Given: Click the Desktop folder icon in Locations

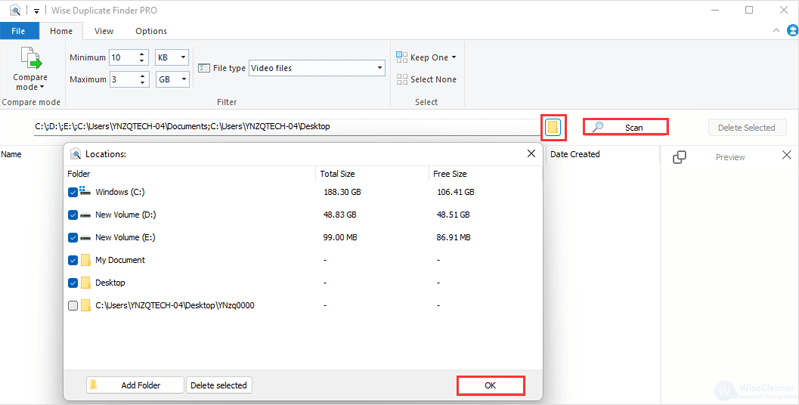Looking at the screenshot, I should 86,283.
